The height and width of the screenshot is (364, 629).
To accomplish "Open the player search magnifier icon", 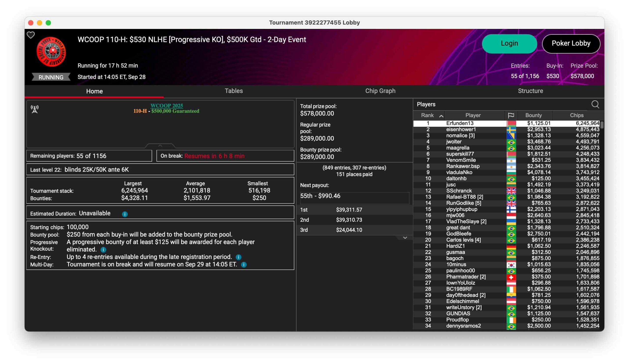I will point(595,105).
